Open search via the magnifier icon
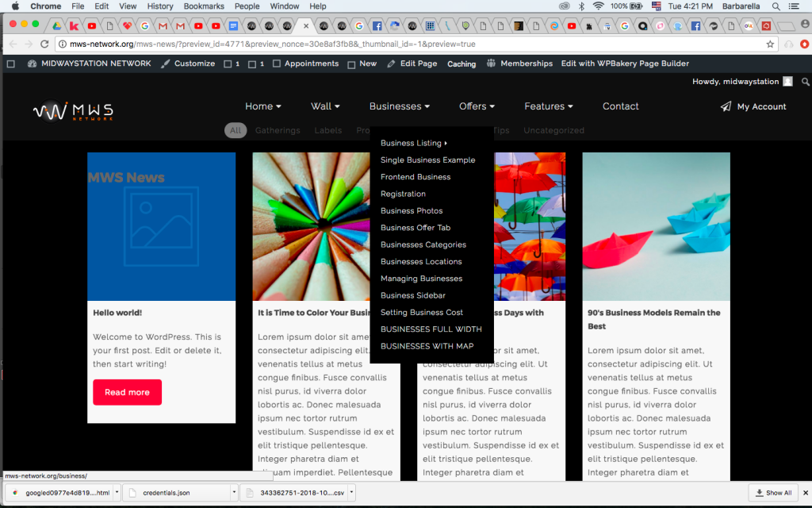Screen dimensions: 812x508 805,81
